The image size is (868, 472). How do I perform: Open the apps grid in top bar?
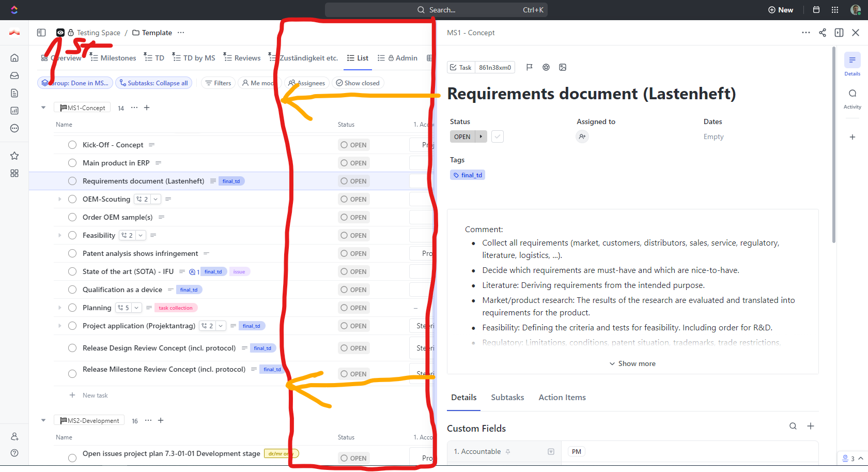(835, 10)
